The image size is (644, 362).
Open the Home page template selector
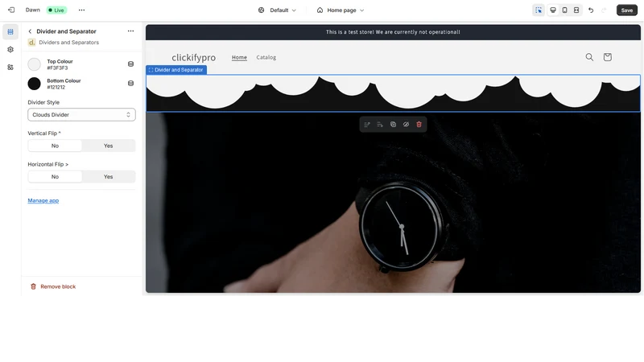pos(340,10)
